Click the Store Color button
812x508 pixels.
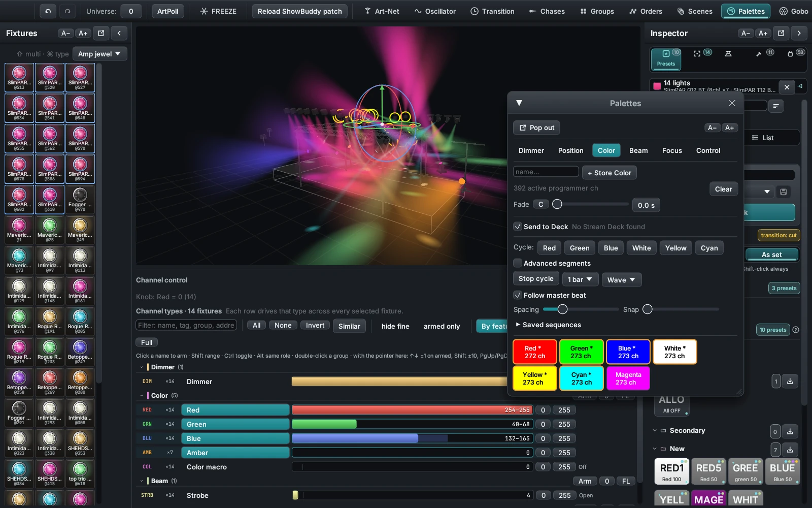pos(610,173)
